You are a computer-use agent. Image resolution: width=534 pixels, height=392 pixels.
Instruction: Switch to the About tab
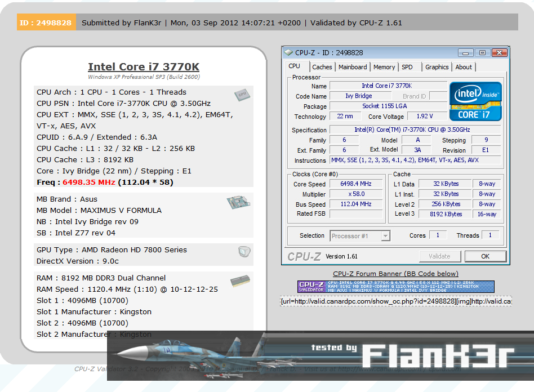click(x=464, y=67)
